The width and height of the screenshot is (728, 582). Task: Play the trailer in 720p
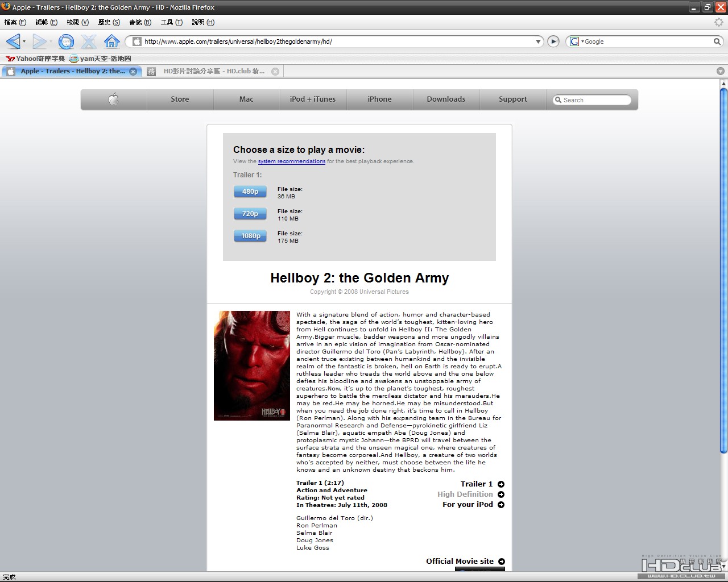[250, 214]
